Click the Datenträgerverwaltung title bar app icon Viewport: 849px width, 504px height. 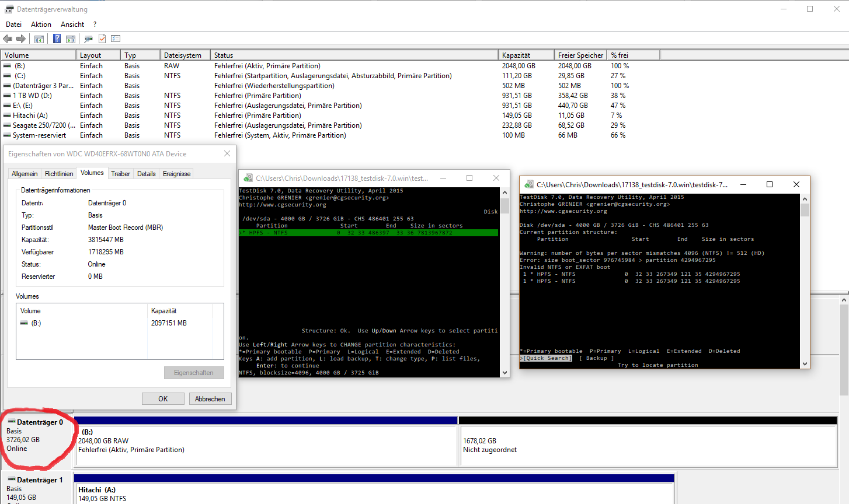pos(9,9)
